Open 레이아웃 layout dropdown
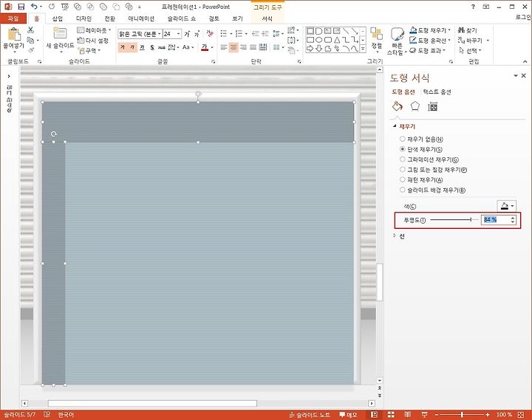 [94, 30]
